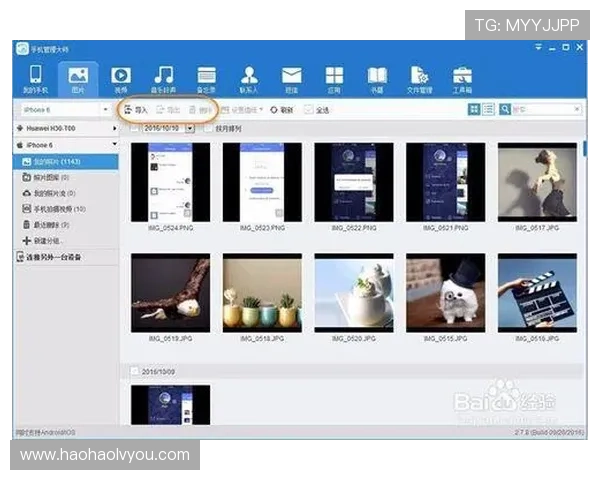Open the 2016/10/10 date dropdown arrow
Viewport: 600px width, 480px height.
click(190, 129)
